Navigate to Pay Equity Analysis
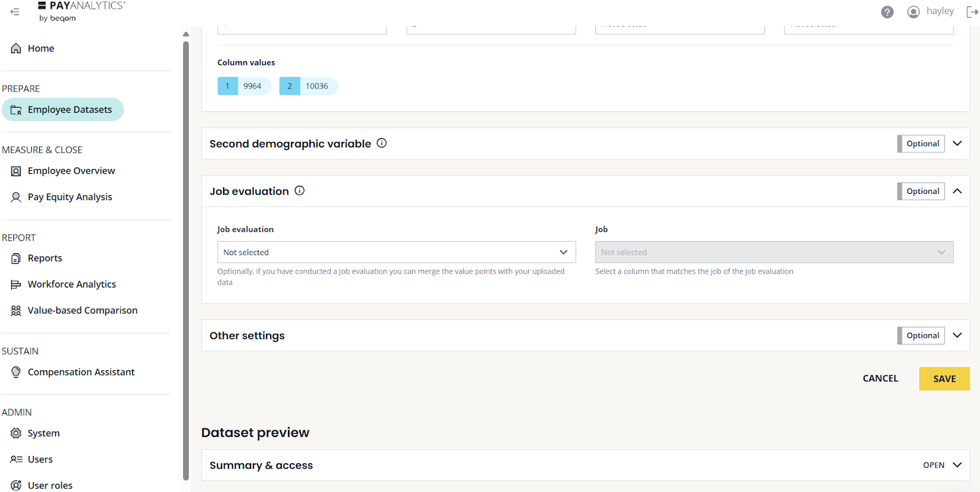The width and height of the screenshot is (980, 492). coord(69,197)
